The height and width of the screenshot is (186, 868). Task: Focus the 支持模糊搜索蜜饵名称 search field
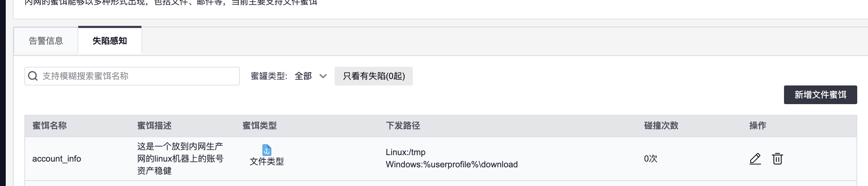(x=132, y=76)
